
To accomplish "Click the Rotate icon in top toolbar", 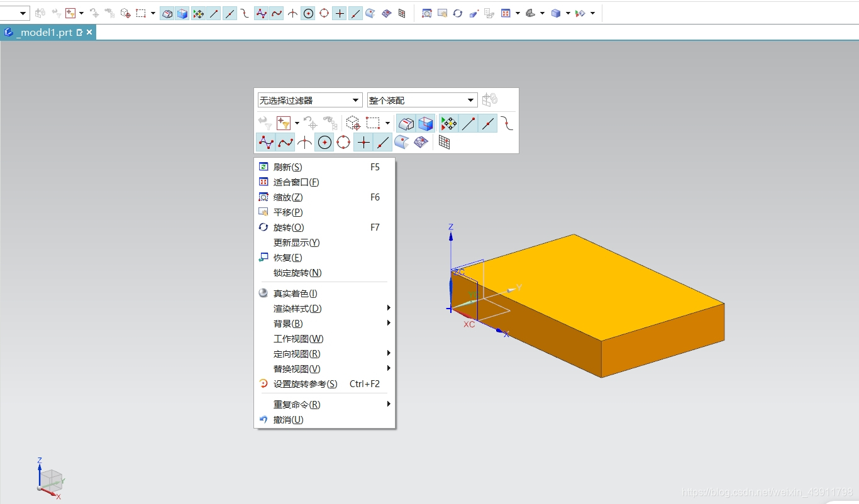I will click(x=458, y=13).
